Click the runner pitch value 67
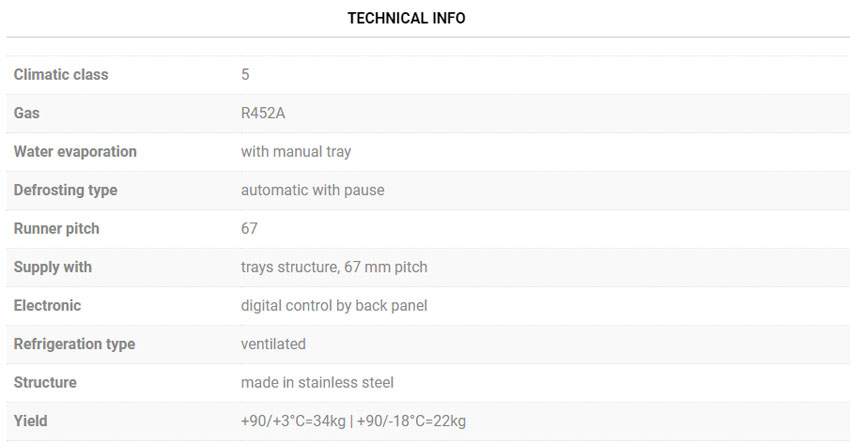 point(249,229)
